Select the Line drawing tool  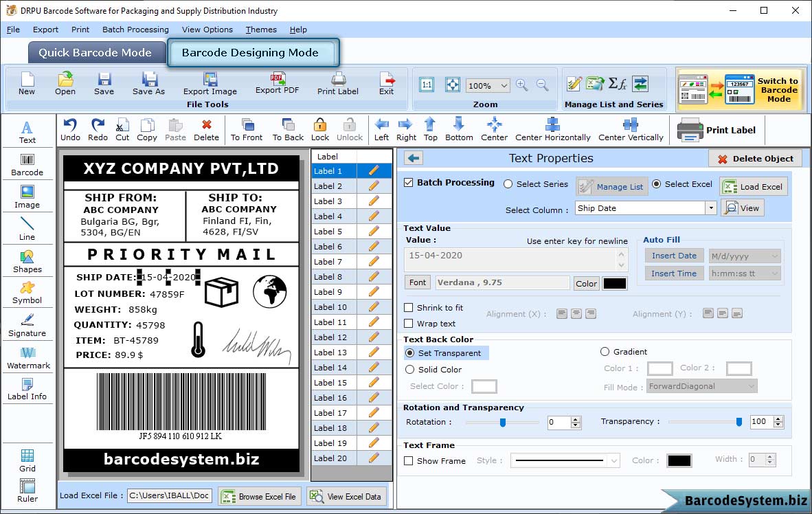pyautogui.click(x=27, y=229)
